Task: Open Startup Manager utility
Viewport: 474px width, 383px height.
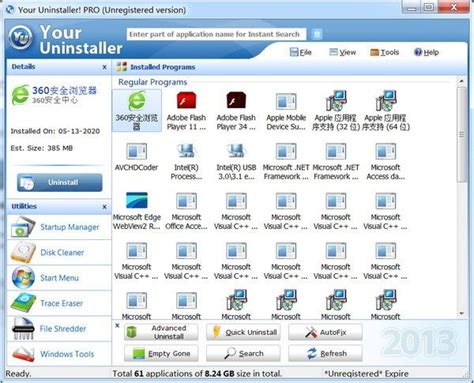Action: (x=59, y=227)
